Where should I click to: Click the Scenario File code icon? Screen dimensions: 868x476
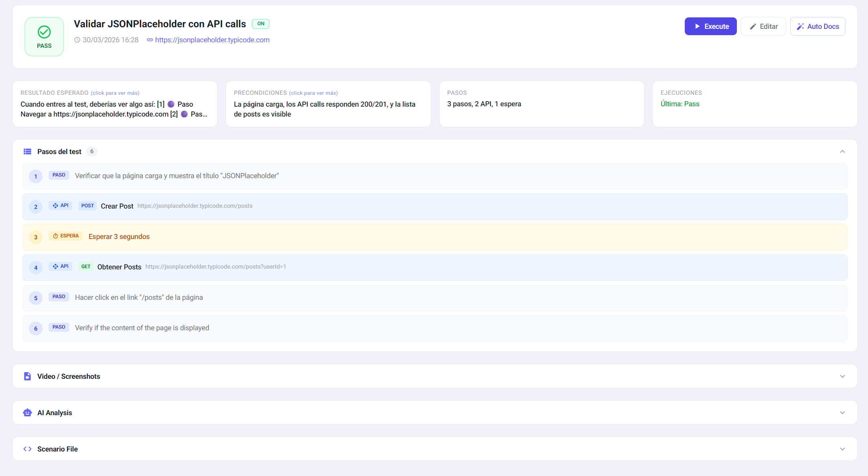pos(27,449)
